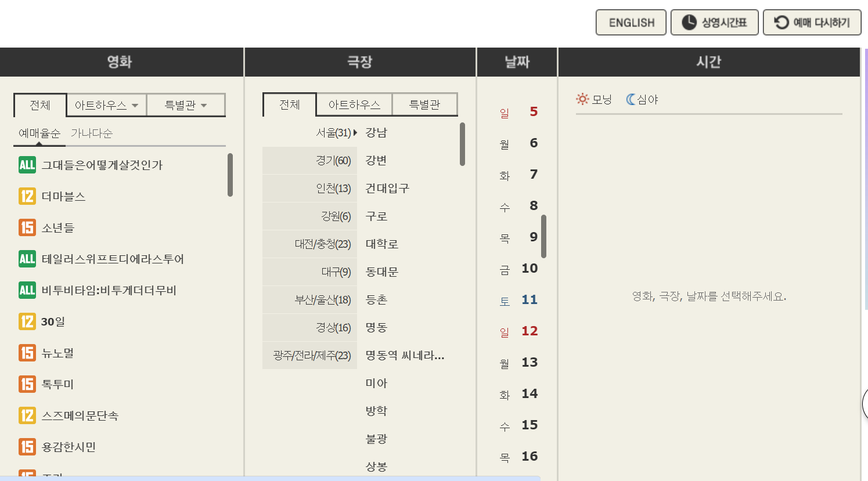The image size is (868, 481).
Task: Select movie 테일러스위프트디에라스투어
Action: [x=113, y=259]
